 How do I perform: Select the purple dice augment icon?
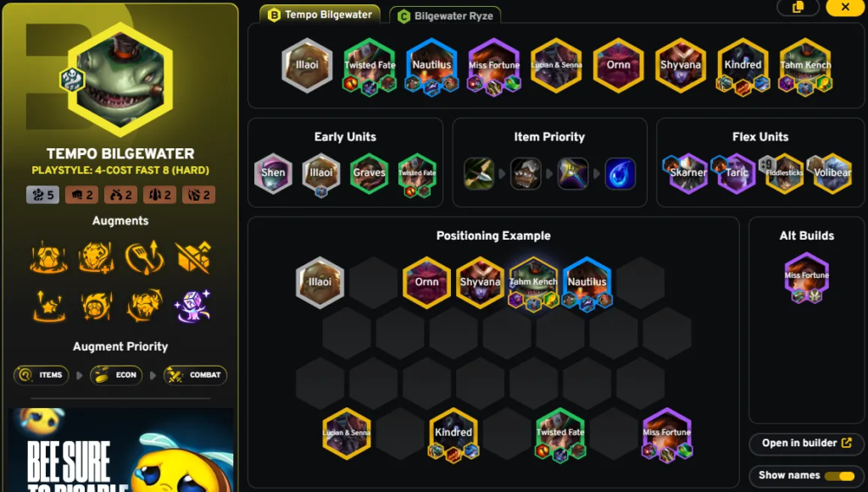192,306
